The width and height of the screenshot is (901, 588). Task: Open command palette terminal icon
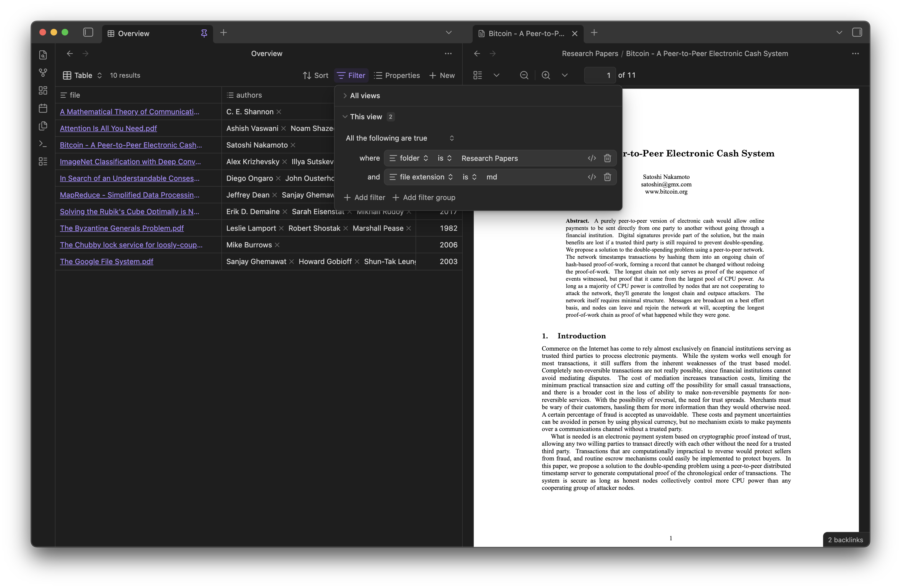(x=43, y=144)
